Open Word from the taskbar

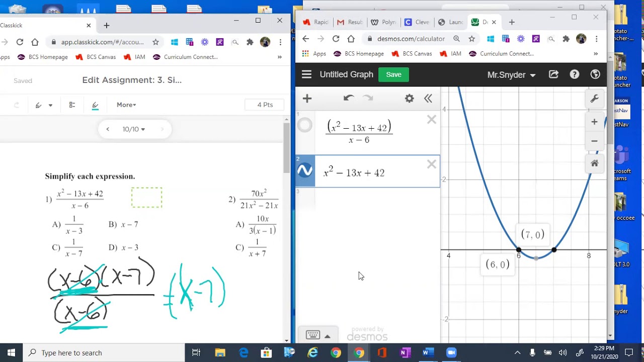pyautogui.click(x=428, y=352)
